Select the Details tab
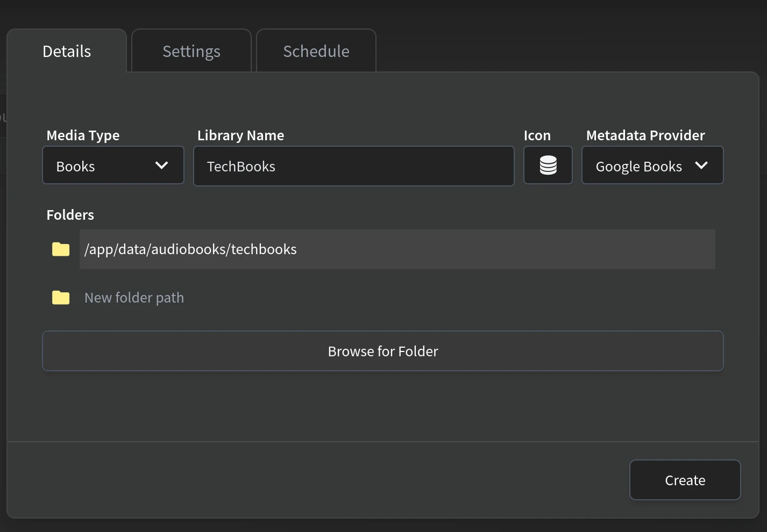This screenshot has width=767, height=532. [67, 51]
